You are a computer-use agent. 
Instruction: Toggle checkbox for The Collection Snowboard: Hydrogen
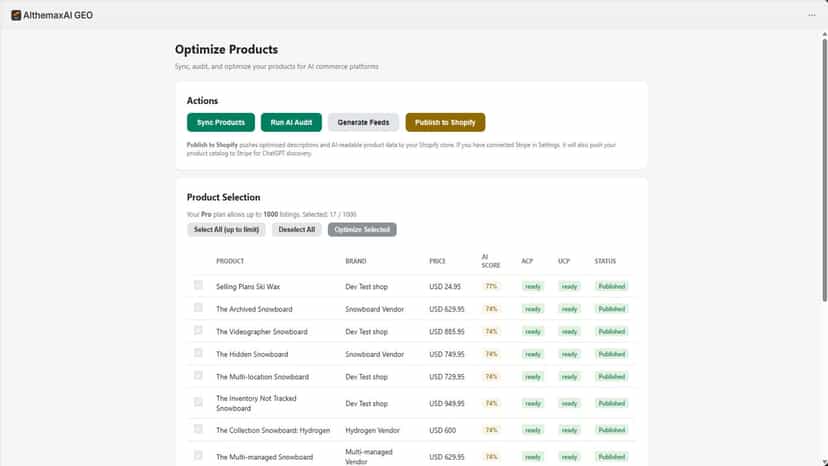[x=198, y=428]
